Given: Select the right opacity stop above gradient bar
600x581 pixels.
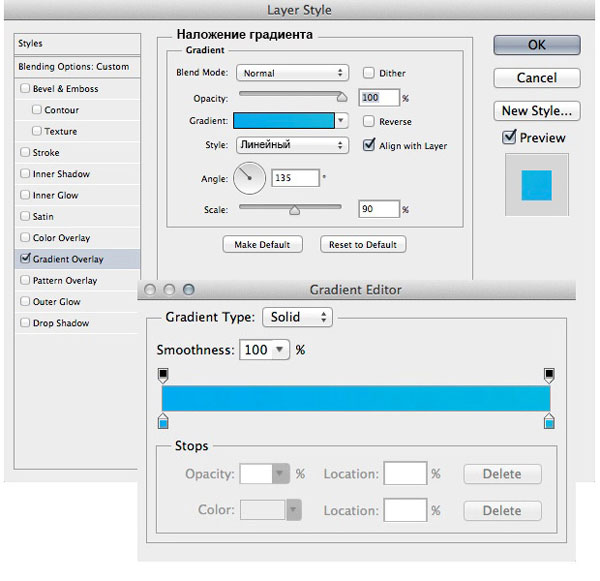Looking at the screenshot, I should click(549, 375).
